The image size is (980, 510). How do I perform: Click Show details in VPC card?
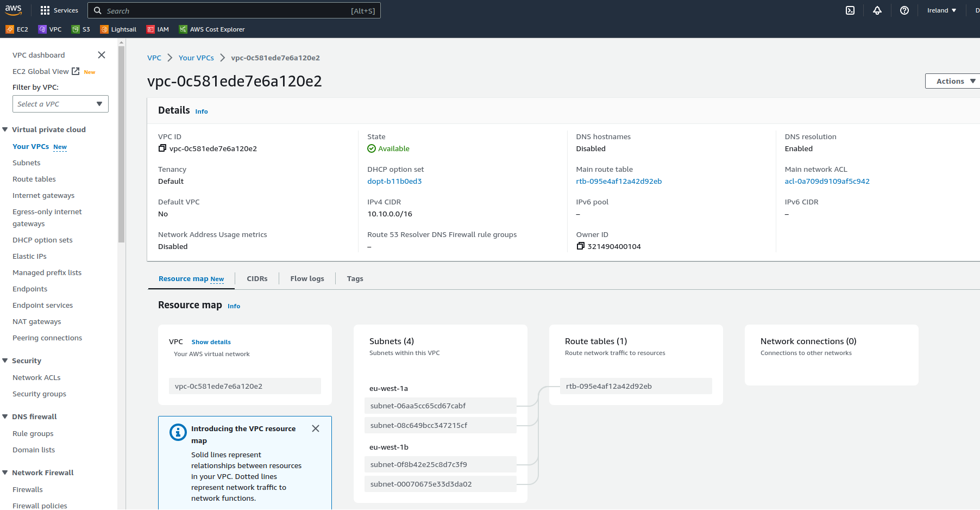(x=211, y=342)
